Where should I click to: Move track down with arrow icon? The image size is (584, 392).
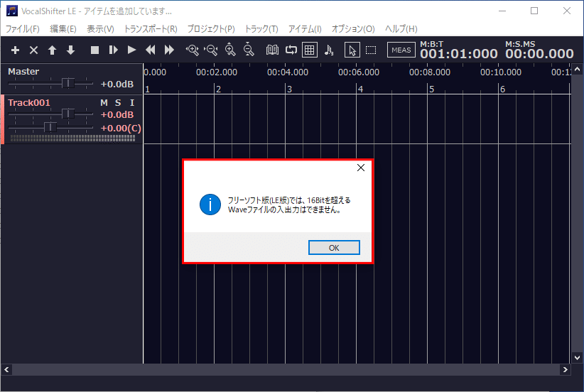70,50
